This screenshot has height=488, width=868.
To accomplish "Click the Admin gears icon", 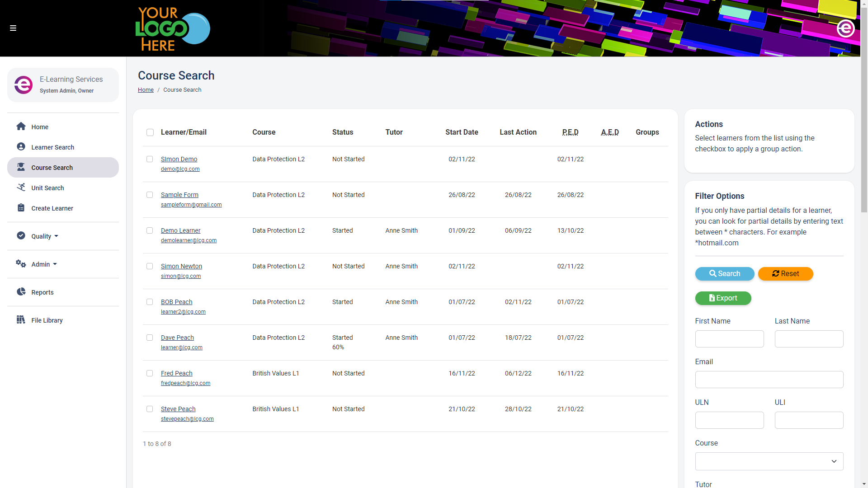I will coord(21,264).
